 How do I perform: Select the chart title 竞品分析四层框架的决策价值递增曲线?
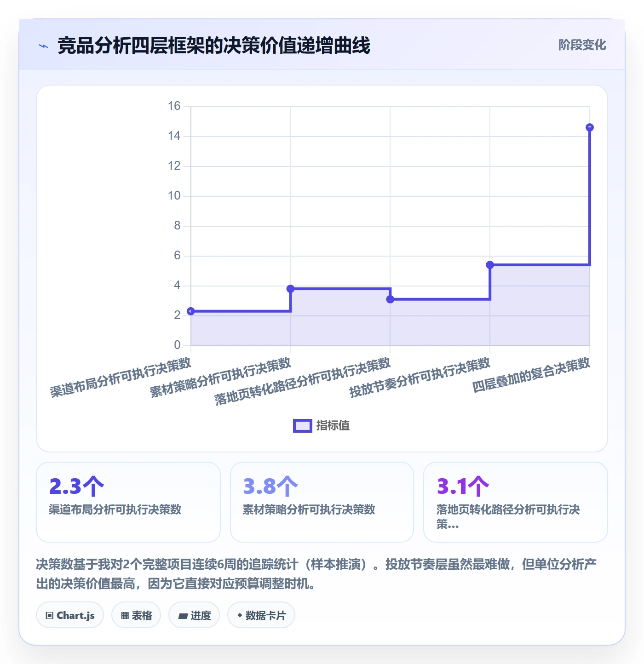214,46
